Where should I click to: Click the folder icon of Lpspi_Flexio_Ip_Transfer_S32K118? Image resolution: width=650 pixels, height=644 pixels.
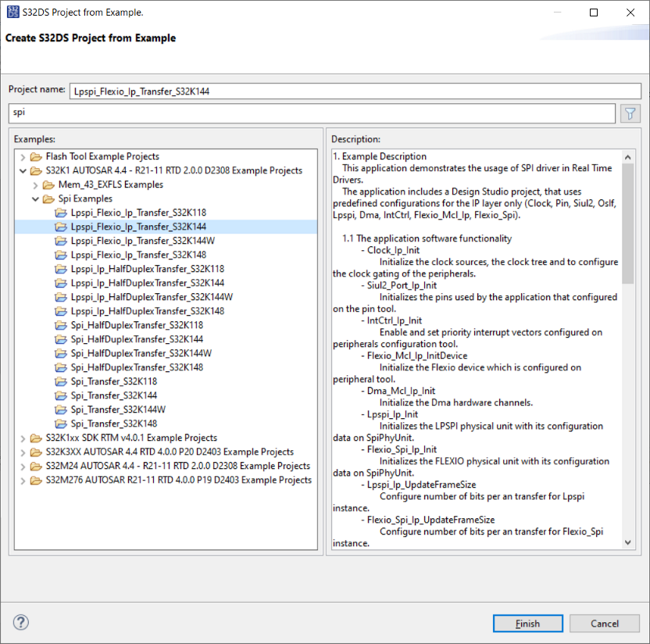(x=61, y=213)
